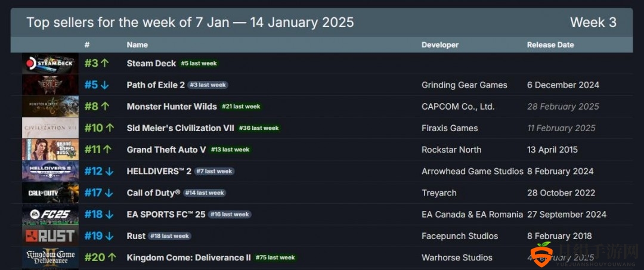Click the '#14 last week' badge

[205, 193]
